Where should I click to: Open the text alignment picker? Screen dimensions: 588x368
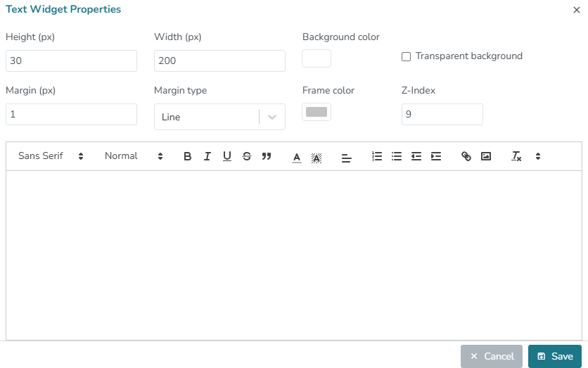(346, 157)
